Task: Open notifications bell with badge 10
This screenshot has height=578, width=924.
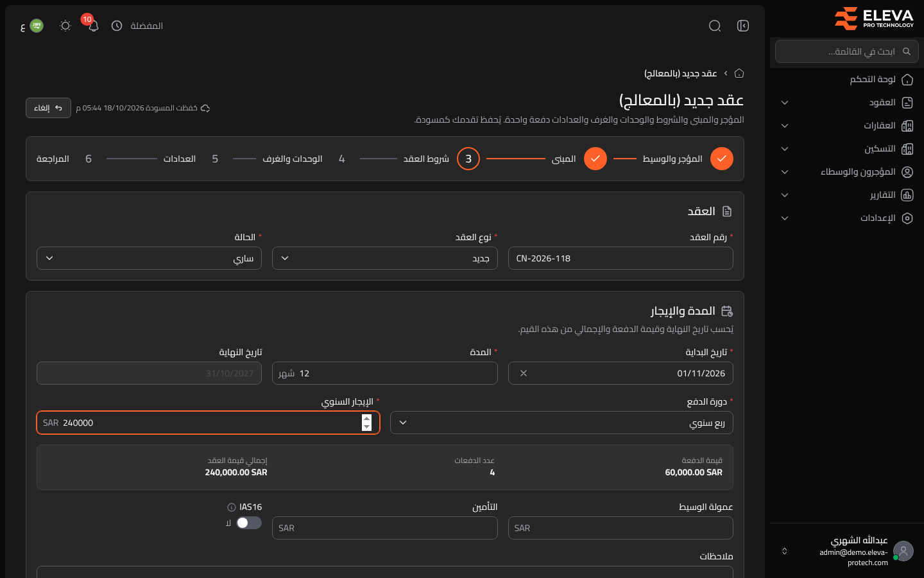Action: (93, 26)
